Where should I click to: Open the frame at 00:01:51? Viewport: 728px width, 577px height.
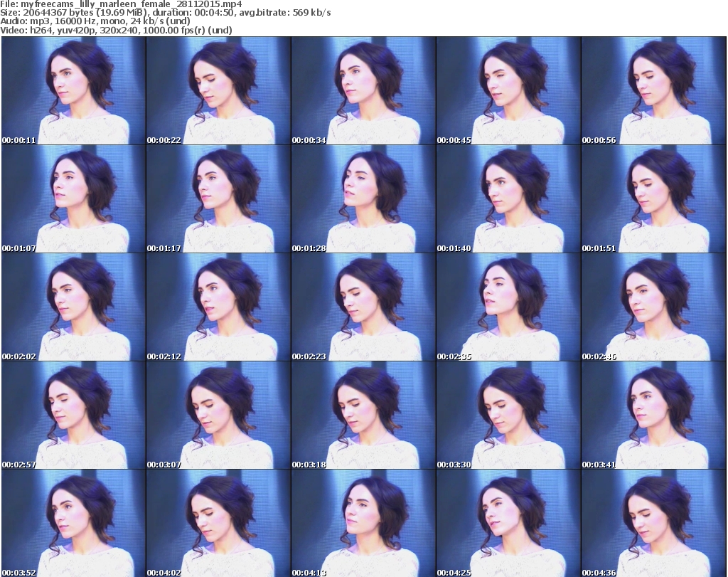coord(654,198)
